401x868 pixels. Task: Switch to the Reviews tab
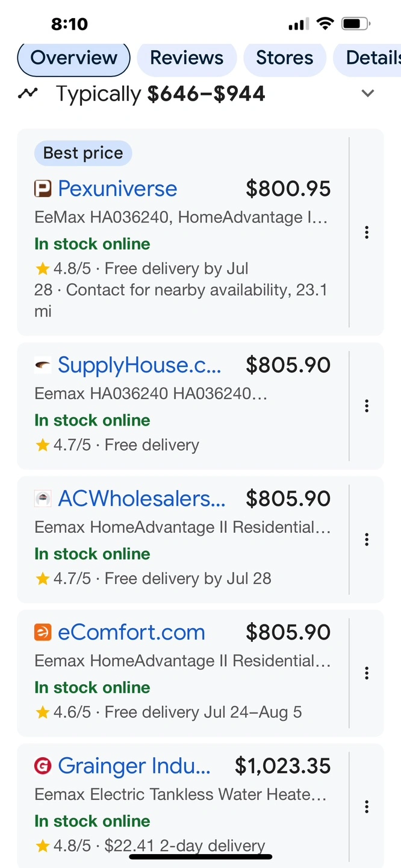click(x=187, y=58)
